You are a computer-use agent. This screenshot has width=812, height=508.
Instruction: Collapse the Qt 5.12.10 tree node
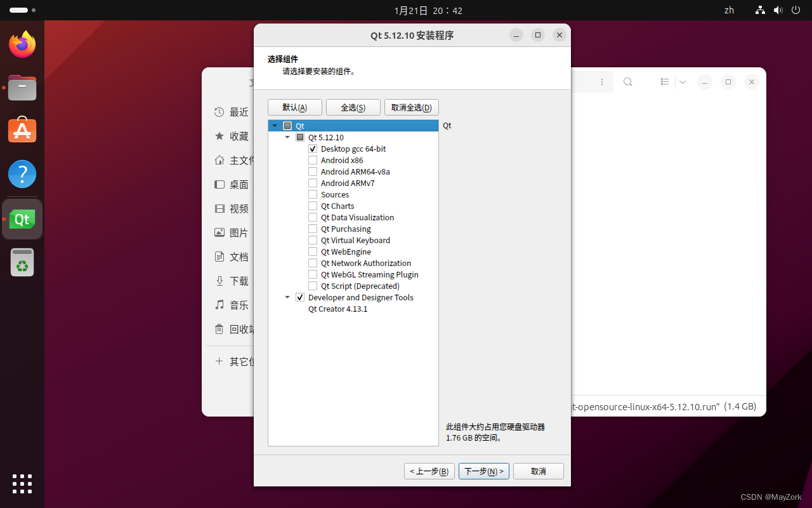pyautogui.click(x=287, y=138)
